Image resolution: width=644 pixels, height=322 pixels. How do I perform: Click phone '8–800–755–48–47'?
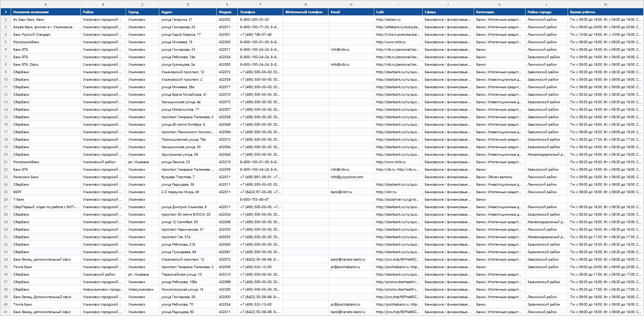pos(260,200)
